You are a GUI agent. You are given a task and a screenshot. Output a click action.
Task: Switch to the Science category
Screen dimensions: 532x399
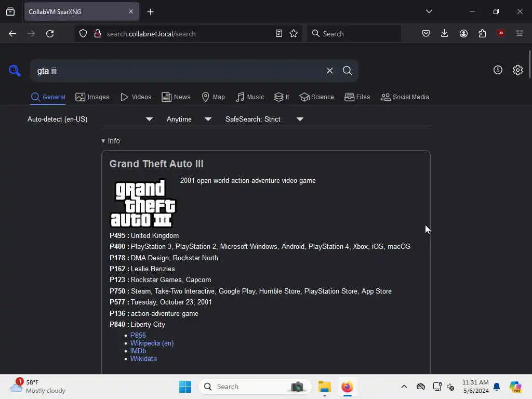coord(316,97)
